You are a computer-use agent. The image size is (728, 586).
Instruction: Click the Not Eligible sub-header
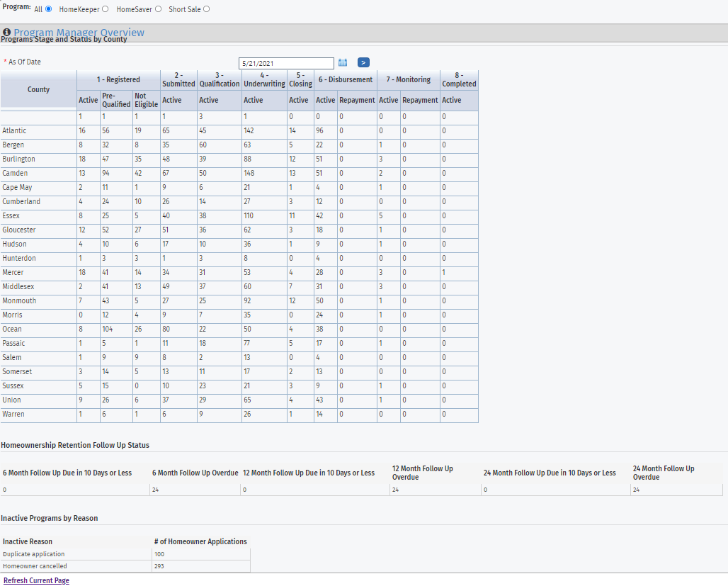pyautogui.click(x=147, y=100)
